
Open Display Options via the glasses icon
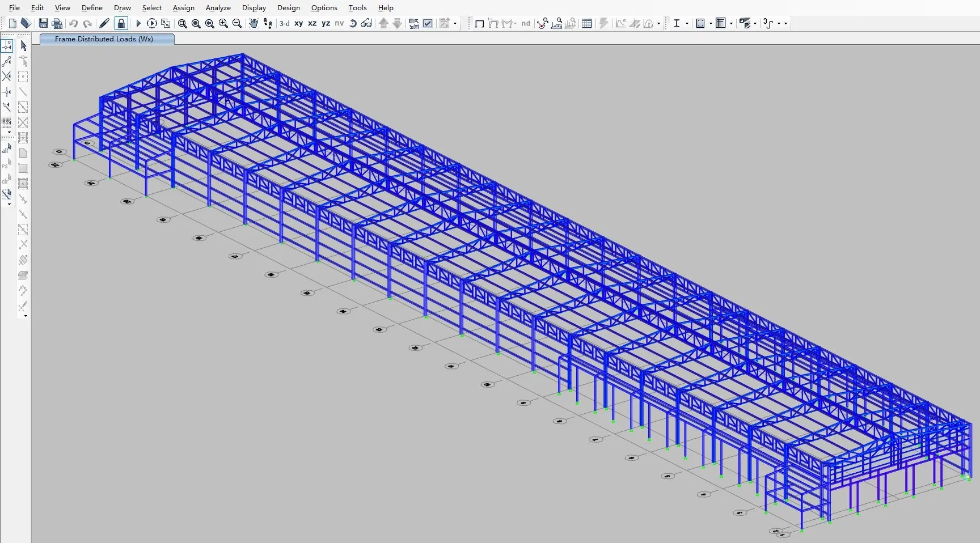(x=367, y=23)
